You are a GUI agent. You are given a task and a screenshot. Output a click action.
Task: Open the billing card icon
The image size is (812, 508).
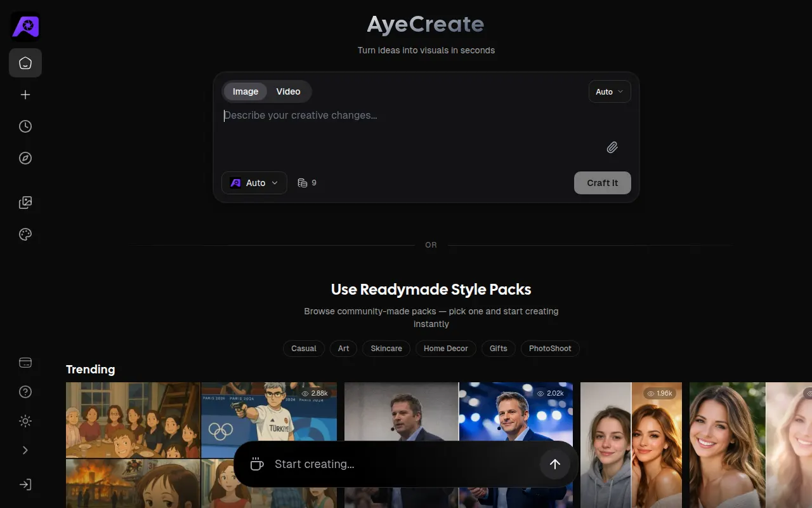pyautogui.click(x=25, y=363)
